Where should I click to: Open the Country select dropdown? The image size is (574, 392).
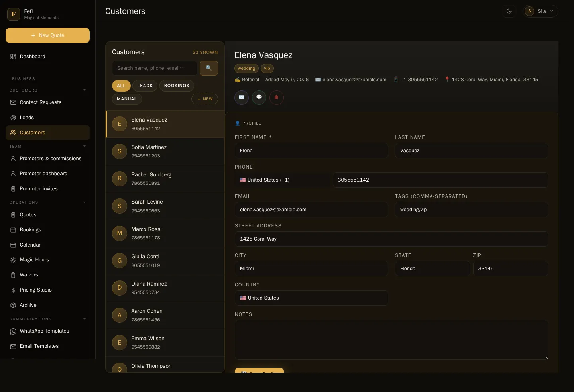(311, 298)
